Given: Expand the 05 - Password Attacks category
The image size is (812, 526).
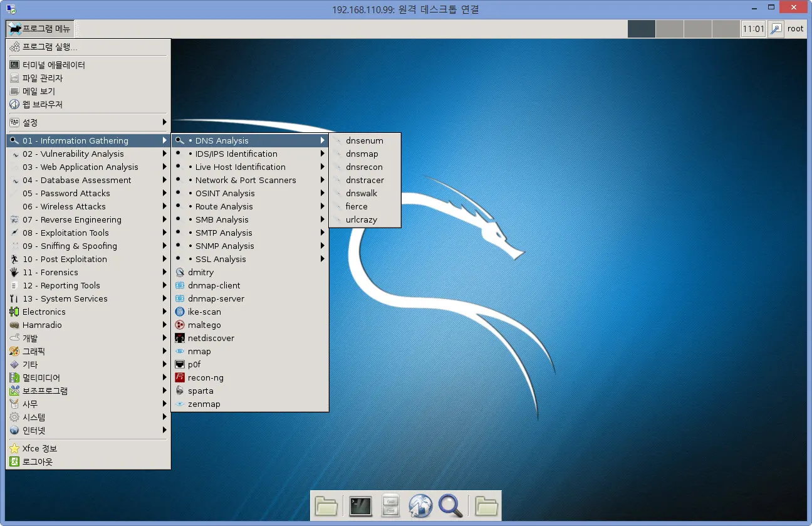Looking at the screenshot, I should (x=66, y=193).
